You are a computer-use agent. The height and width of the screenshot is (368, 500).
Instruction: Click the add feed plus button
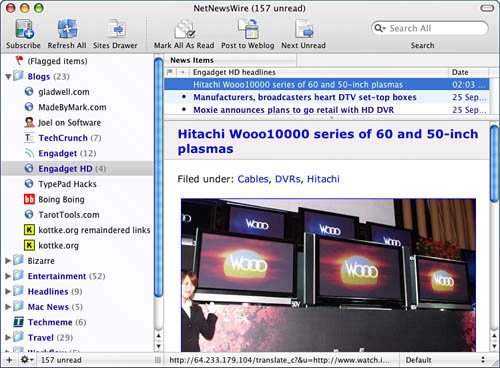[x=9, y=360]
